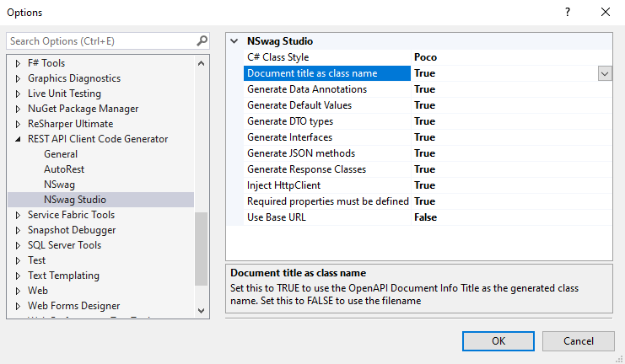
Task: Expand the Snapshot Debugger node
Action: tap(18, 230)
